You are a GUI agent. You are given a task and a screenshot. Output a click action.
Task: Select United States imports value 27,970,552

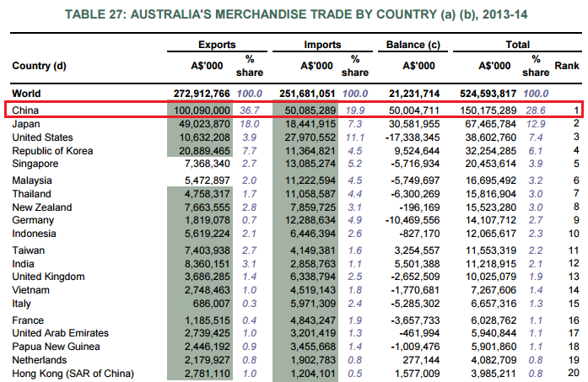[x=310, y=137]
